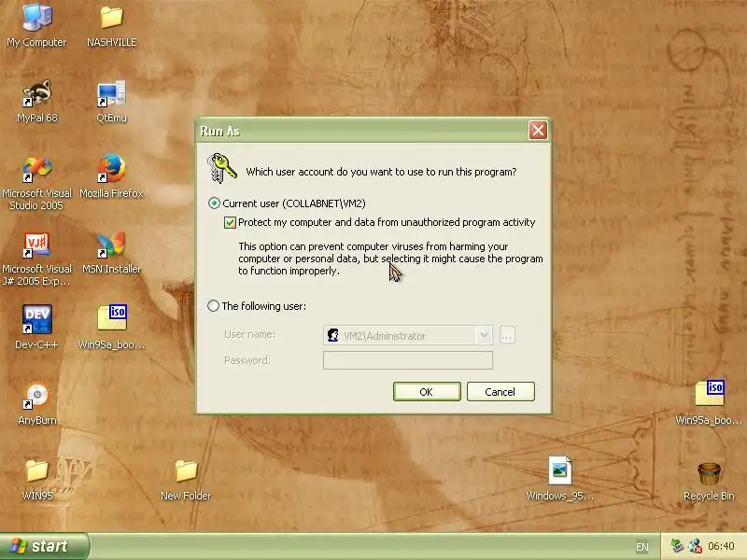Viewport: 747px width, 560px height.
Task: Click the Run As title bar
Action: click(x=362, y=131)
